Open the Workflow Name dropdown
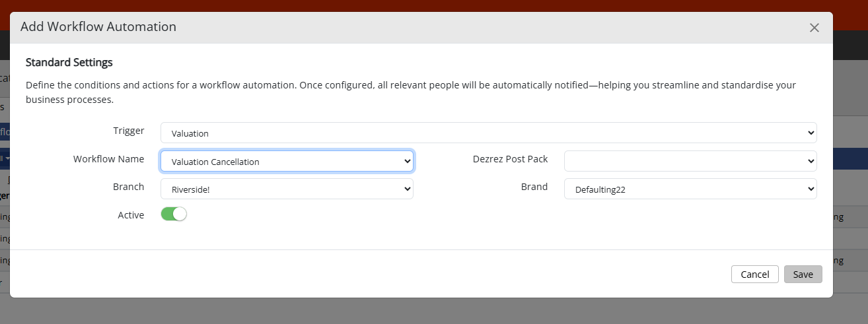Screen dimensions: 868x324 pyautogui.click(x=287, y=161)
